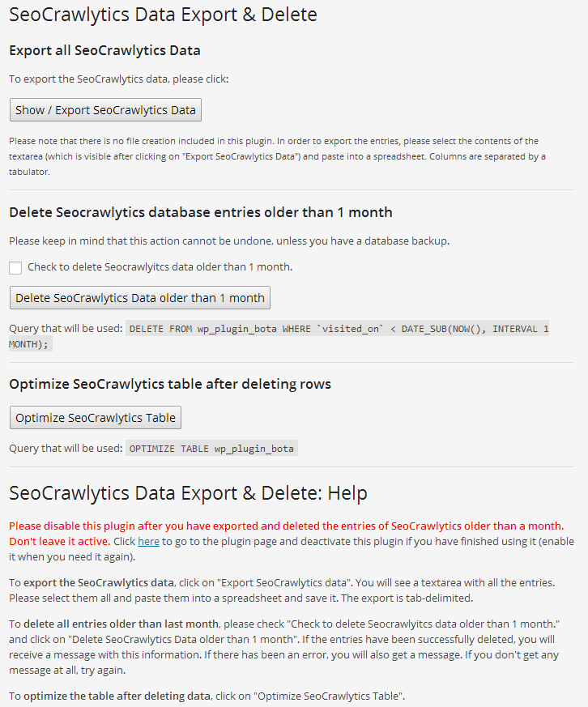588x707 pixels.
Task: Click the 'Check to delete Seocrawlyitcs data' label
Action: coord(160,267)
